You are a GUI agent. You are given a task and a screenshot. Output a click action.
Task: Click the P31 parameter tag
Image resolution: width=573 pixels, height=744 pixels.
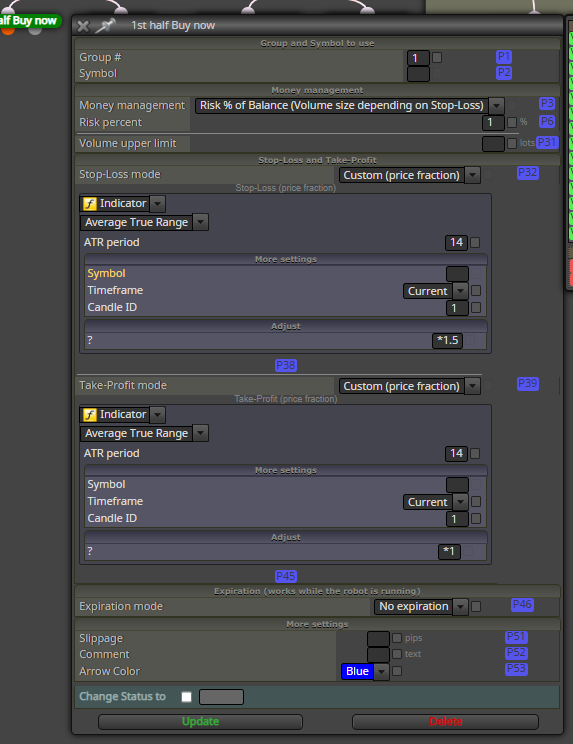click(547, 142)
